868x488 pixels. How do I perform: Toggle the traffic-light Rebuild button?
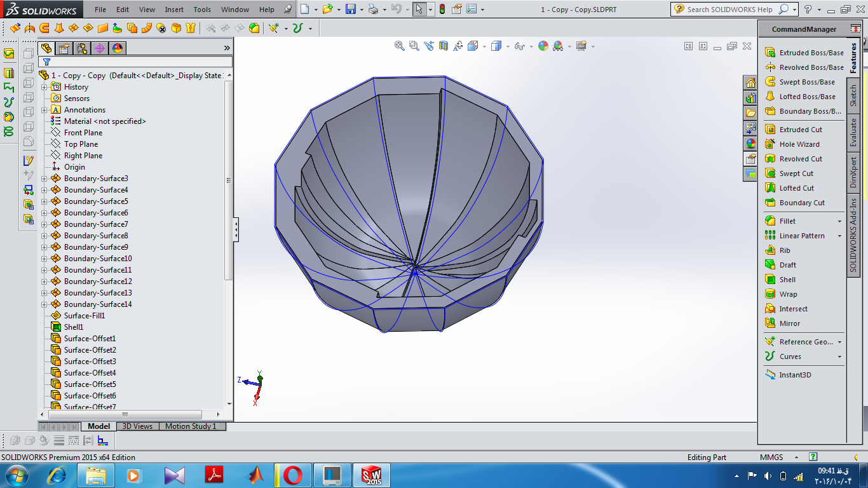(x=442, y=10)
